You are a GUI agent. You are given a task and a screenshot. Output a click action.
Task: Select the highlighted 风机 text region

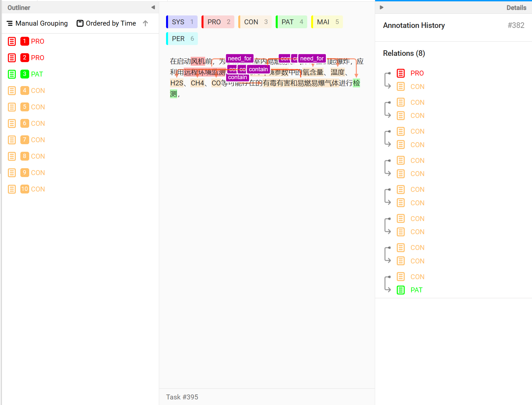point(198,61)
